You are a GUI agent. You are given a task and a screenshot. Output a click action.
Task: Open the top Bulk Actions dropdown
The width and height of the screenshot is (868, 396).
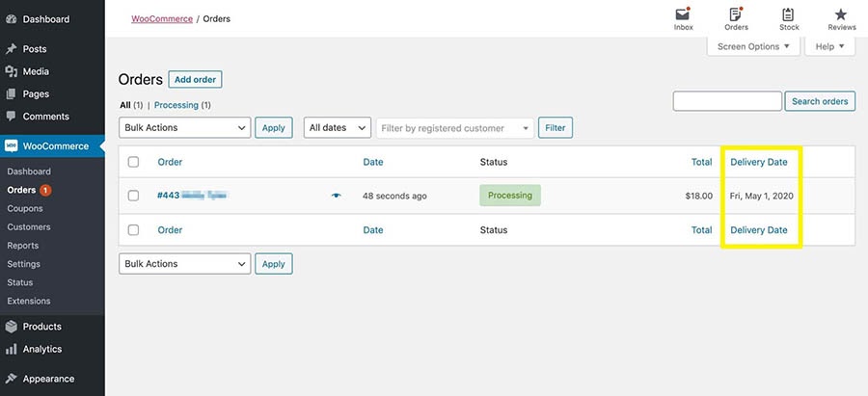click(x=184, y=127)
